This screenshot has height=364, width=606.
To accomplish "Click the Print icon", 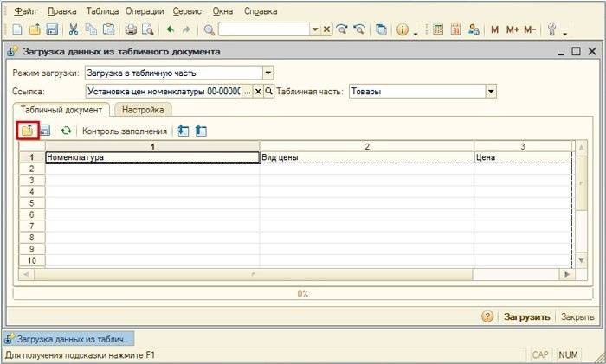I will click(x=131, y=29).
